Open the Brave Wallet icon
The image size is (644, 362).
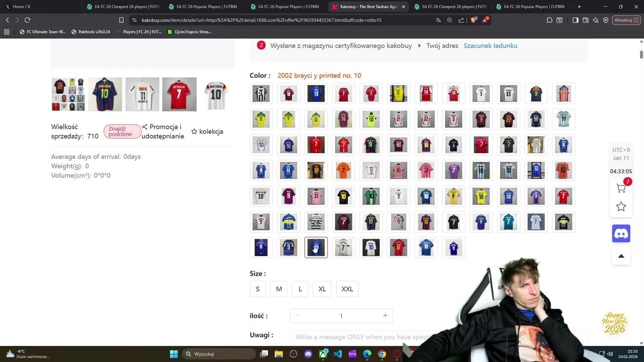coord(586,20)
